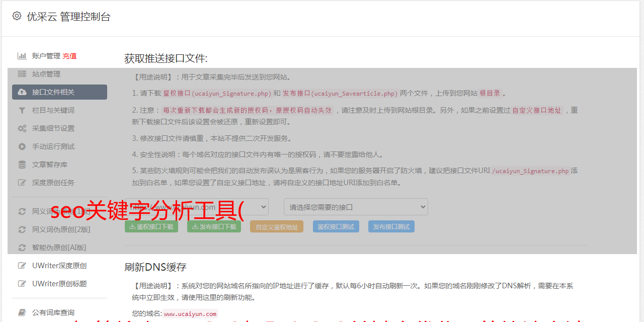Click the green 发布接口下载 button

(x=214, y=226)
